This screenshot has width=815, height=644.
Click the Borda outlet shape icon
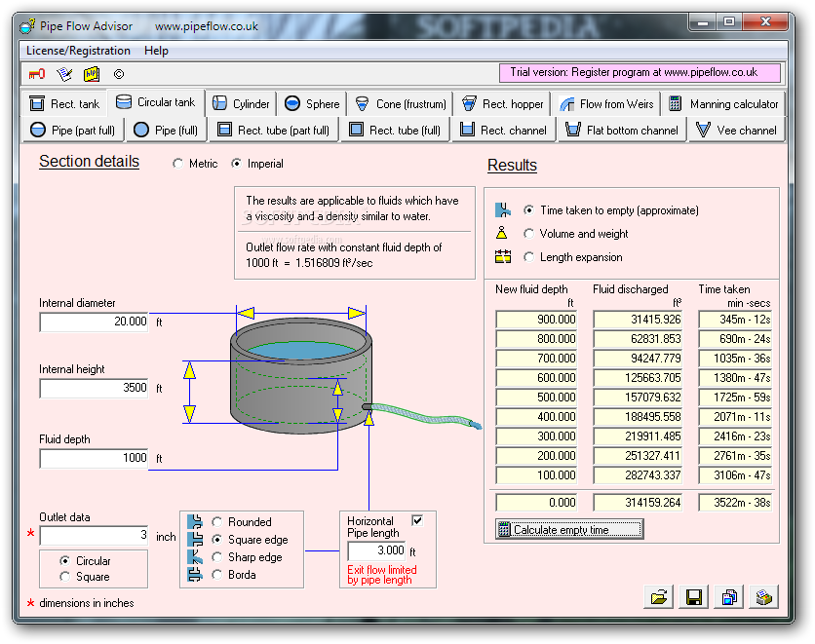coord(195,575)
